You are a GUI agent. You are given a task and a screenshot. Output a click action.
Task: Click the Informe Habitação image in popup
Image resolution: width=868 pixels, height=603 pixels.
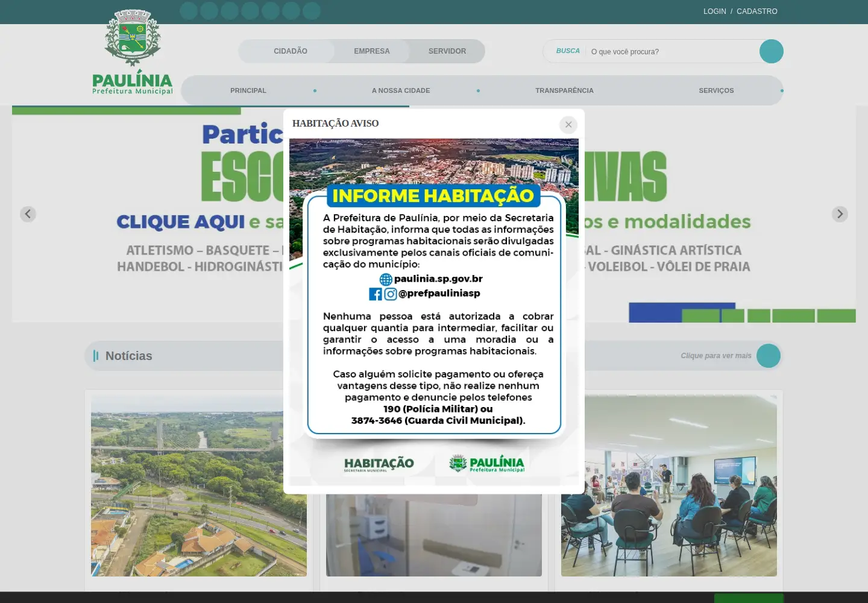[434, 312]
